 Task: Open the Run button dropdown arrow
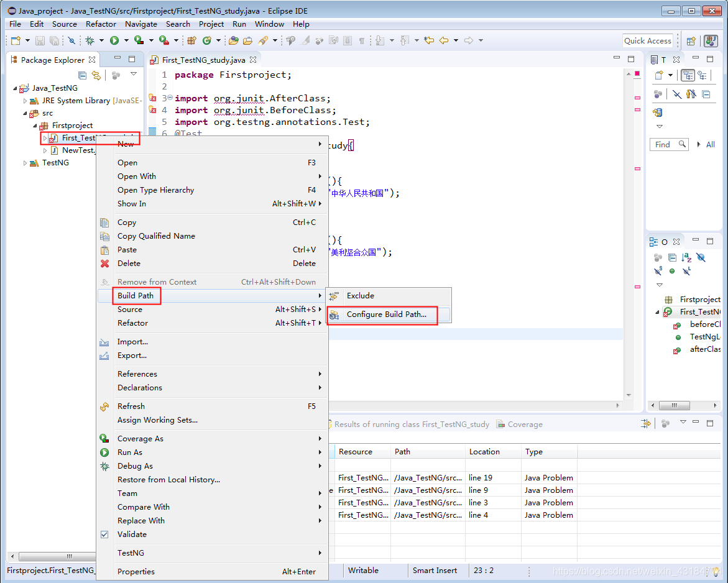(126, 41)
